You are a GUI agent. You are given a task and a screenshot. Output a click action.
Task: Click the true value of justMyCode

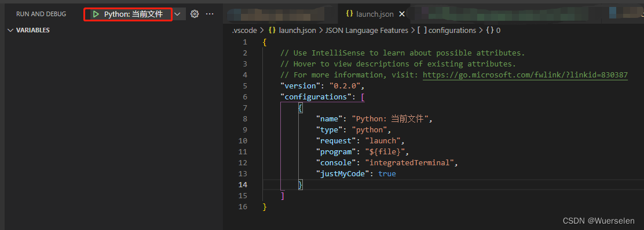(387, 174)
